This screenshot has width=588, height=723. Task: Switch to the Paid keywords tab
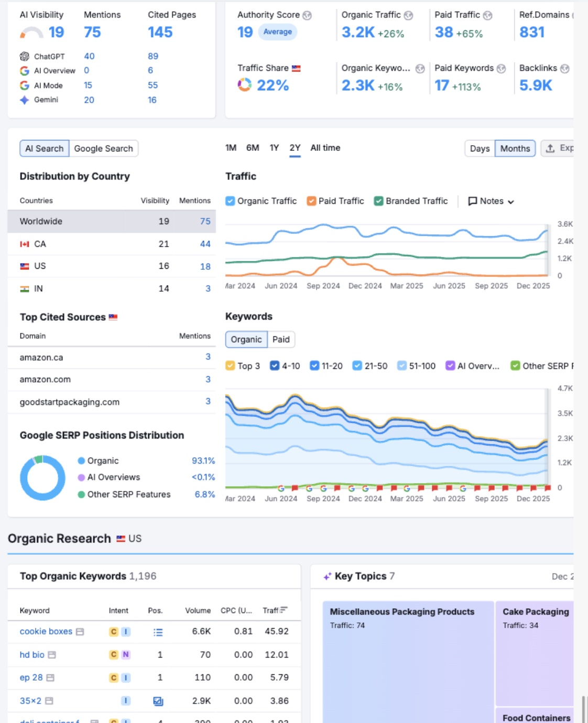pyautogui.click(x=281, y=339)
